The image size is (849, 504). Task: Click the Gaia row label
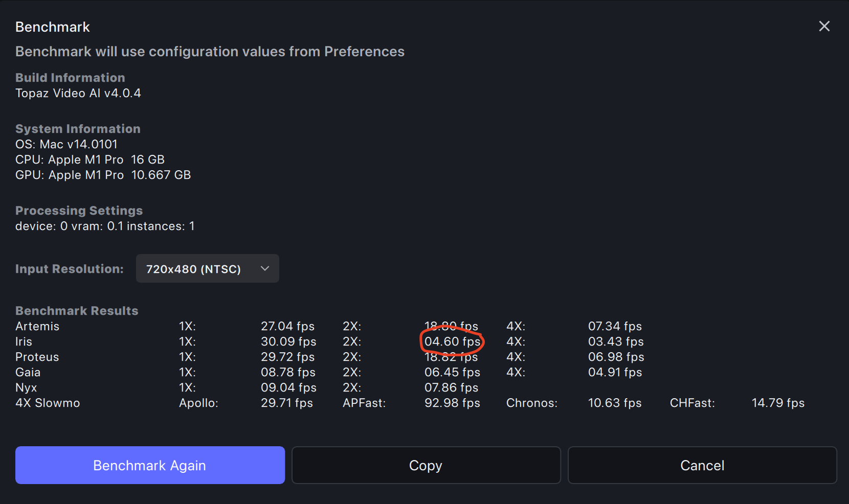tap(28, 372)
